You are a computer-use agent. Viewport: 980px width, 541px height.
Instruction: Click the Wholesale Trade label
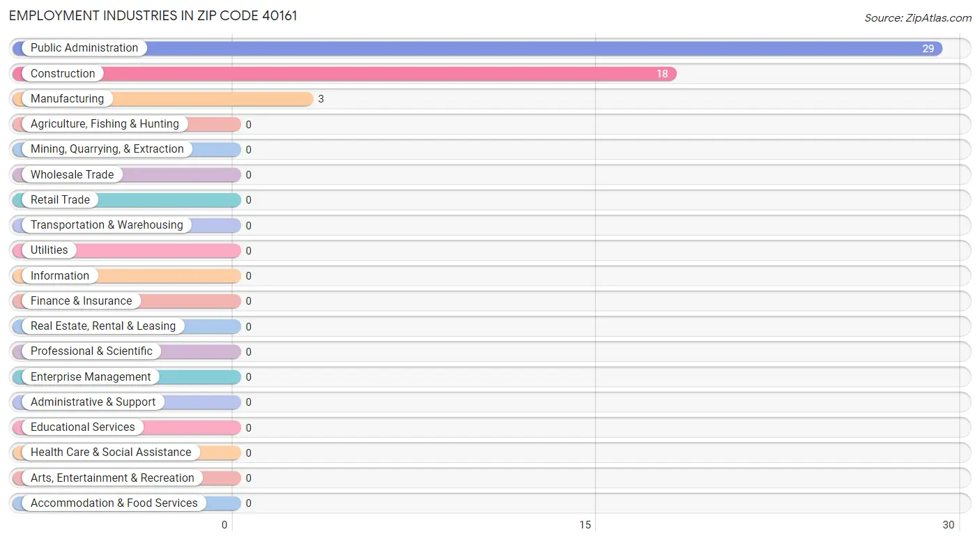click(72, 174)
